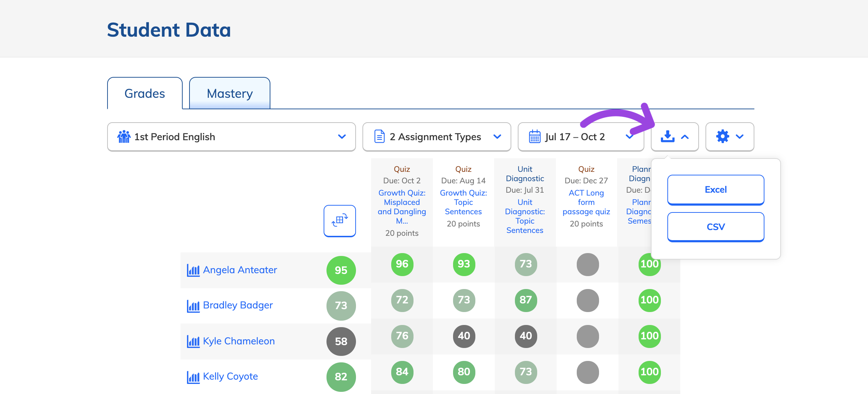
Task: Click the rotate table view icon
Action: pos(340,221)
